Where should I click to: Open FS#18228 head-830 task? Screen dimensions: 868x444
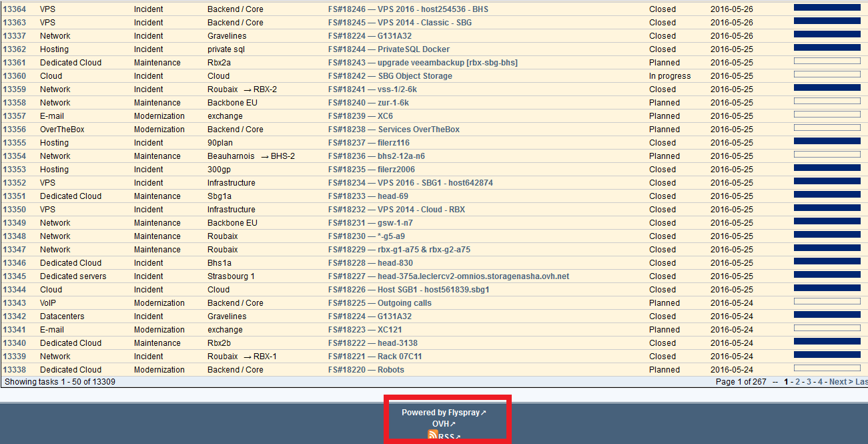point(370,263)
